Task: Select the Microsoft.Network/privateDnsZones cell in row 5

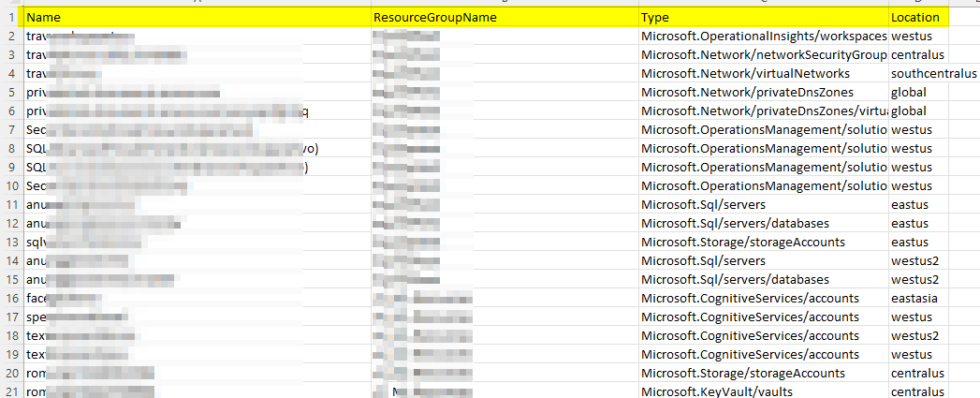Action: tap(763, 92)
